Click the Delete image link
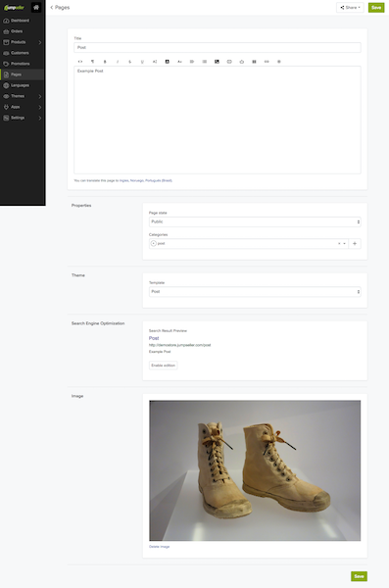This screenshot has width=389, height=588. [x=159, y=547]
